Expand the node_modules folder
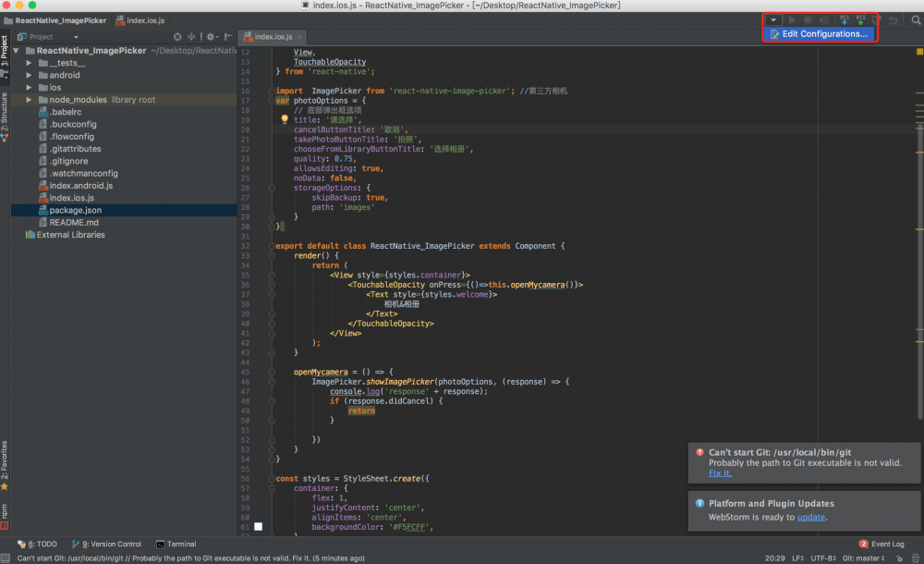Screen dimensions: 924x564 30,100
